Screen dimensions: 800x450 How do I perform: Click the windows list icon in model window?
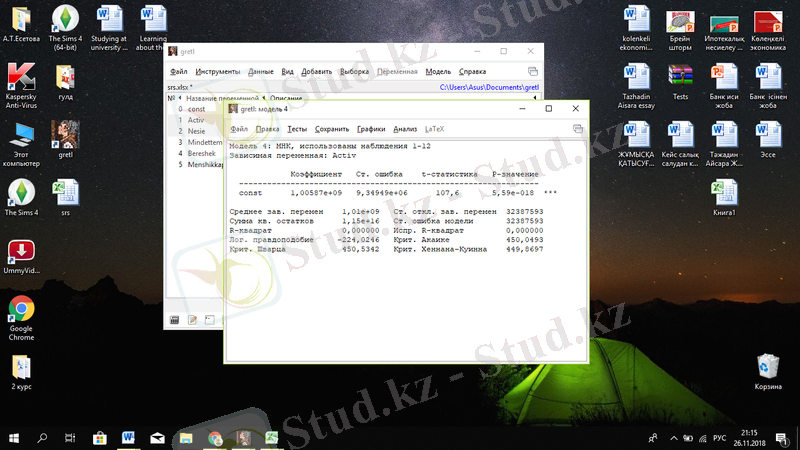click(578, 129)
